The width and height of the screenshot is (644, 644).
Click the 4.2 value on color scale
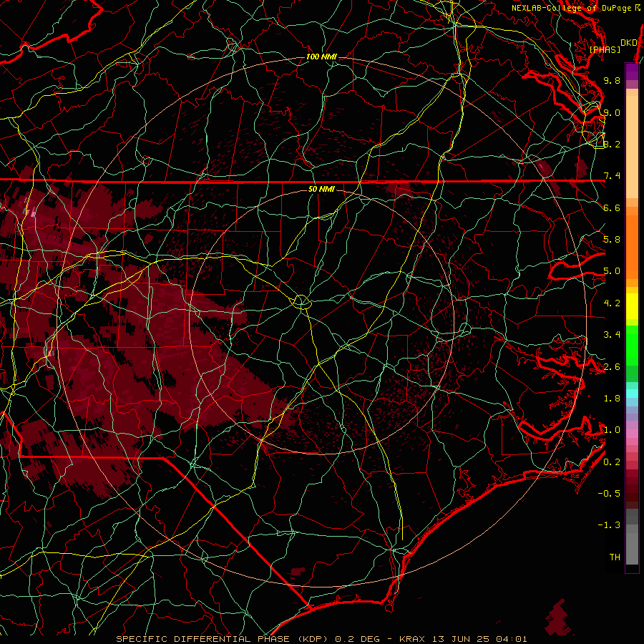click(612, 303)
